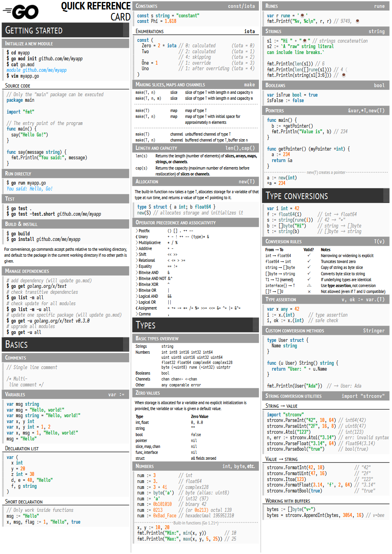Viewport: 392px width, 554px height.
Task: Open github.com/me/myapp in go install line
Action: tap(58, 239)
